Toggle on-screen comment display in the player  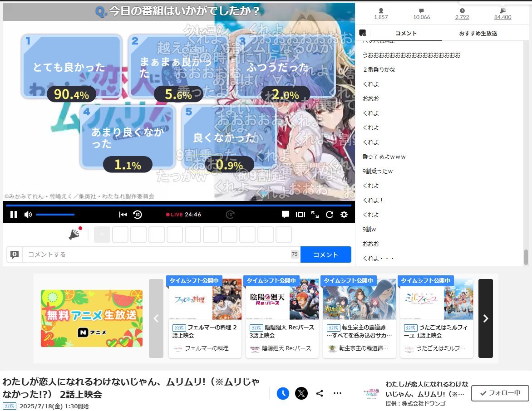tap(286, 214)
